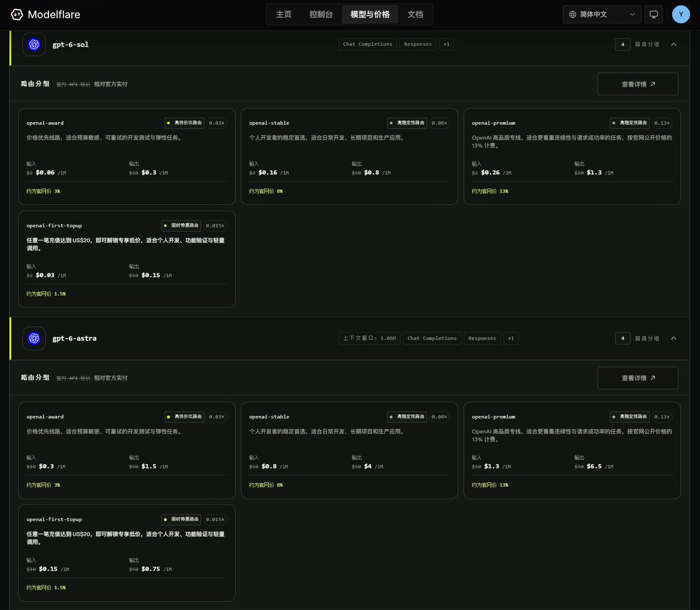
Task: Expand the +1 tag on gpt-6-sol
Action: point(447,44)
